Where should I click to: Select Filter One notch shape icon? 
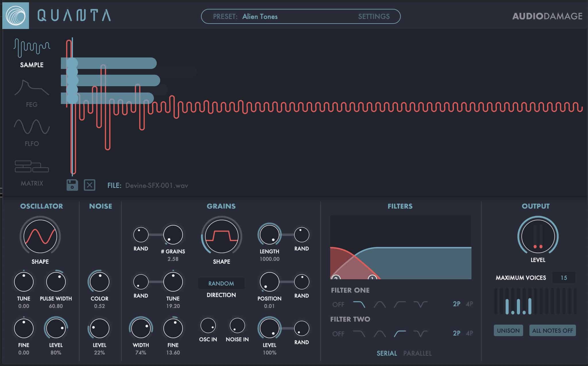tap(420, 304)
